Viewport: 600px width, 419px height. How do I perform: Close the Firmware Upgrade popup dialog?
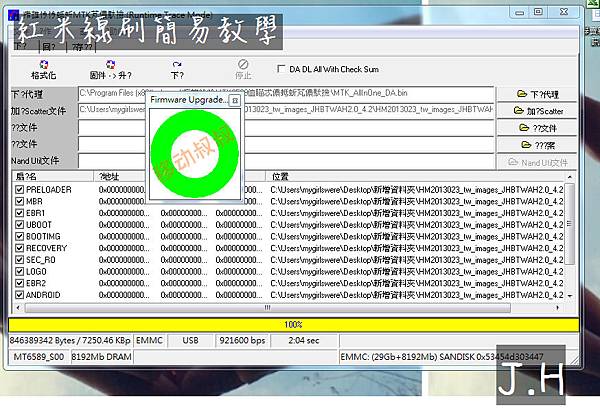235,101
